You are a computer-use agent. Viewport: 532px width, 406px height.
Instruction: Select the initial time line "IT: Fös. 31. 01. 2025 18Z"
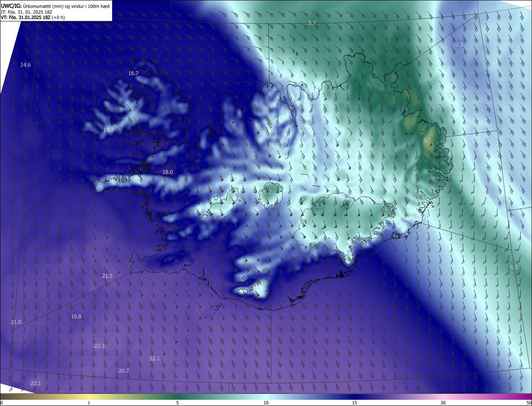[x=27, y=12]
